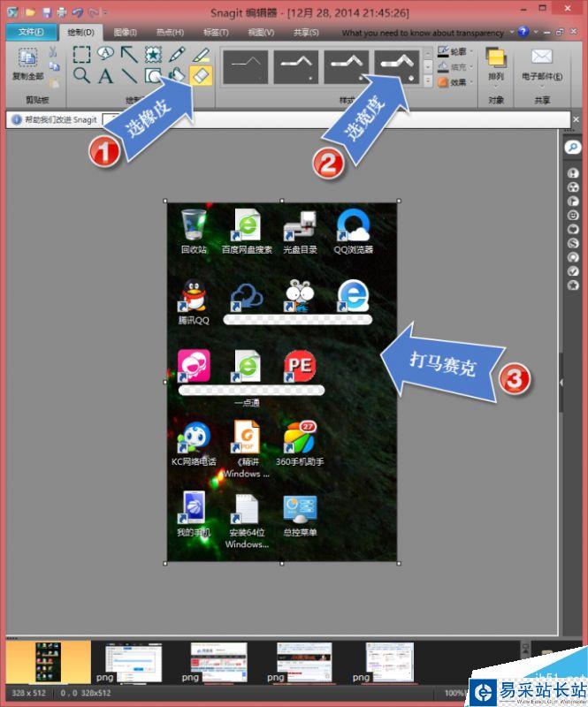
Task: Select the Arrow drawing tool
Action: click(x=129, y=54)
